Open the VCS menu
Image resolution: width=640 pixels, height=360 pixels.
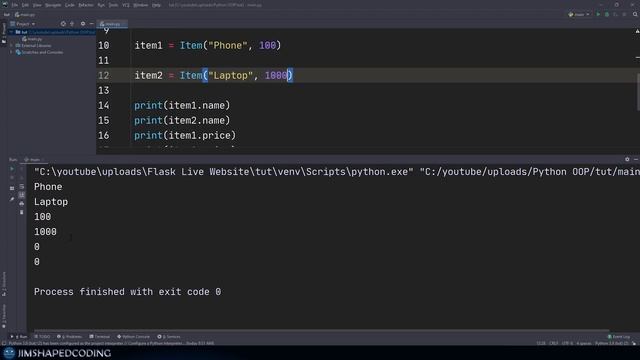[126, 5]
